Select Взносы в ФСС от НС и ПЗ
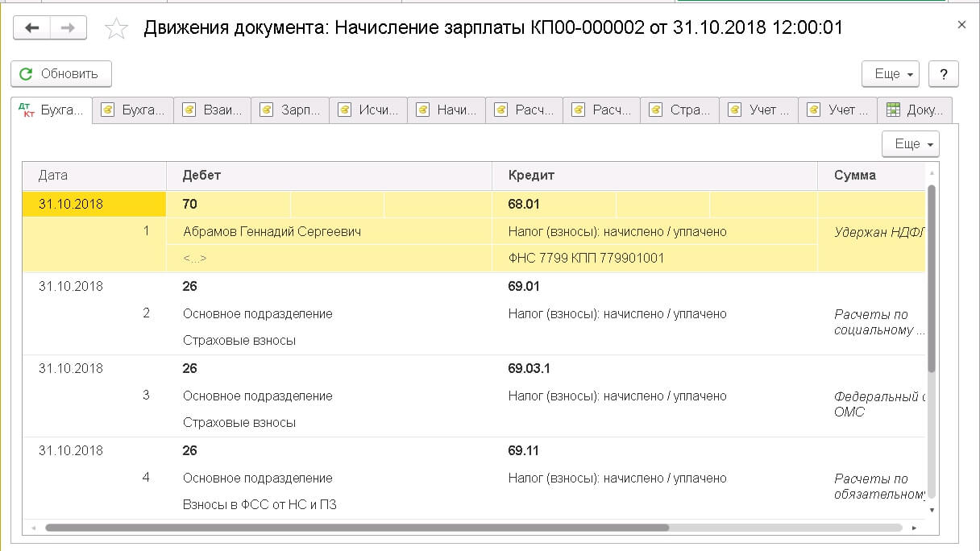 [260, 506]
